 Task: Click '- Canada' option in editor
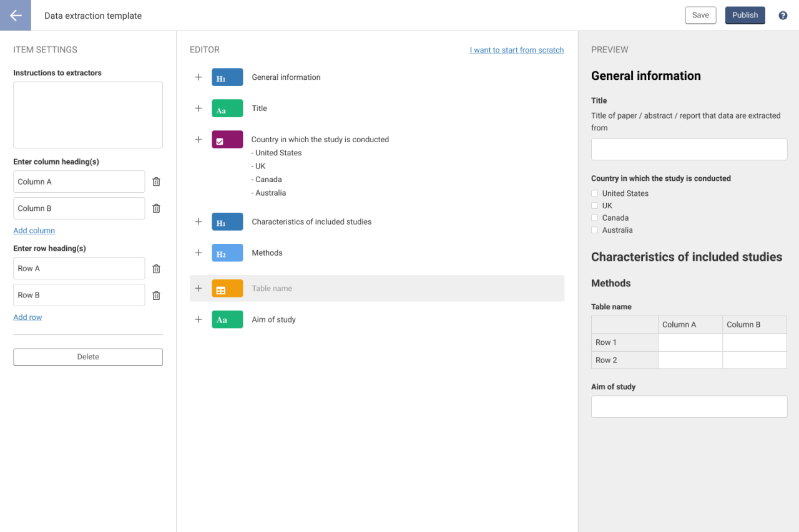(x=267, y=180)
